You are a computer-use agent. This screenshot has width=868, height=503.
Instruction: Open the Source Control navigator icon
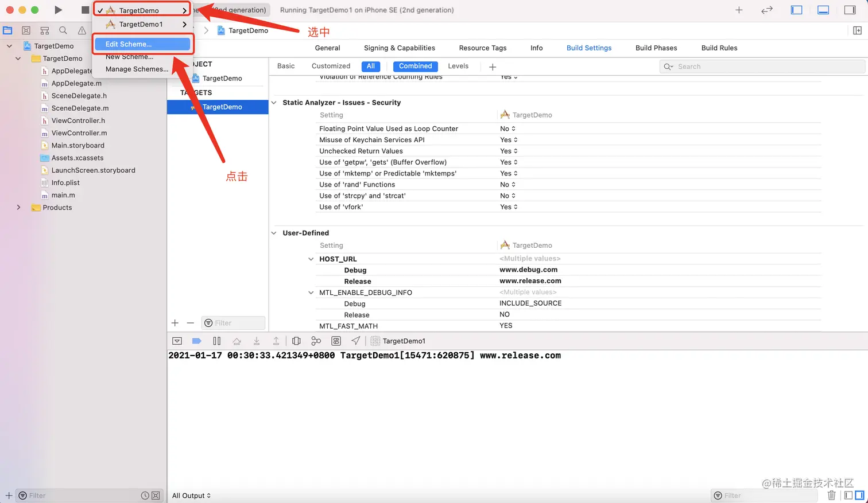pyautogui.click(x=26, y=30)
